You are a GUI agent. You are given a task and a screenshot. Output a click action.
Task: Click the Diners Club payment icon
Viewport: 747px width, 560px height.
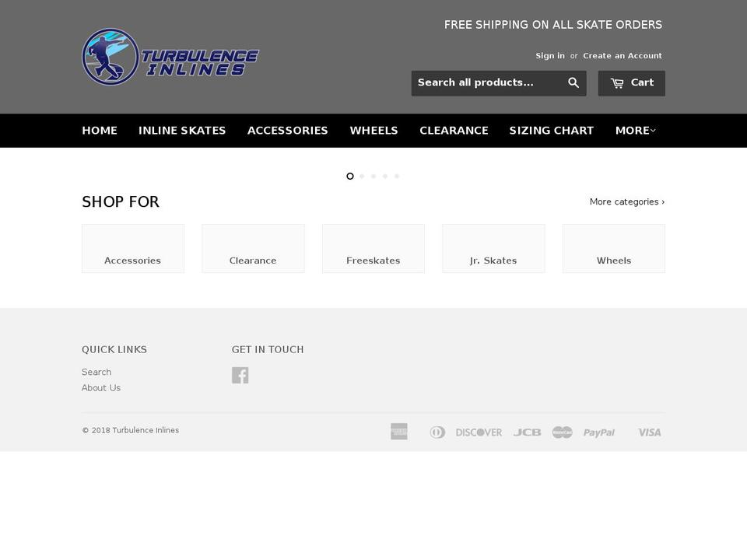[x=437, y=432]
